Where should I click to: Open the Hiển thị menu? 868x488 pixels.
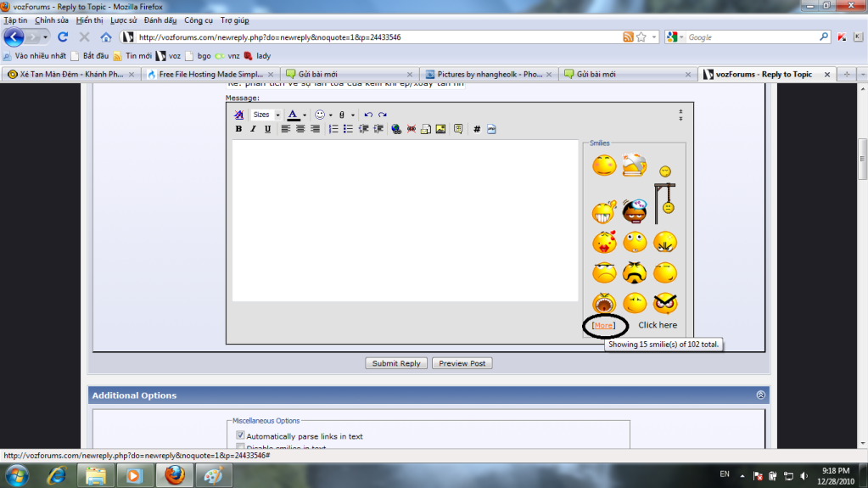[90, 20]
